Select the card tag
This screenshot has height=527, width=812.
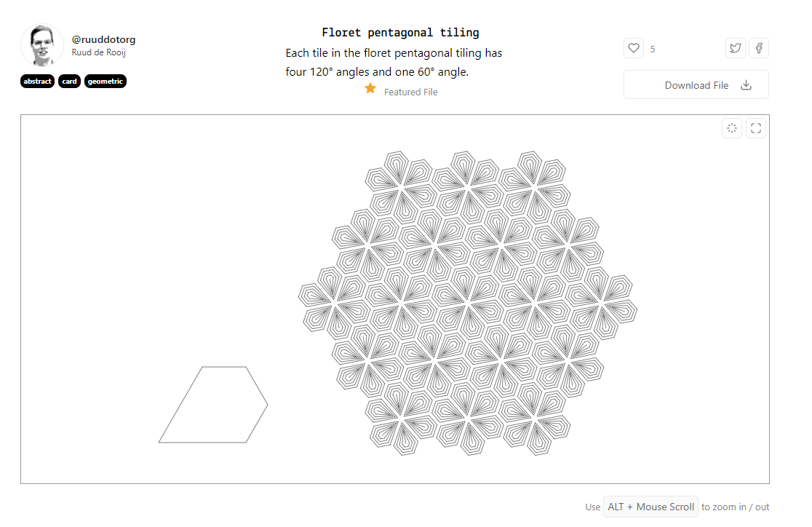point(69,82)
